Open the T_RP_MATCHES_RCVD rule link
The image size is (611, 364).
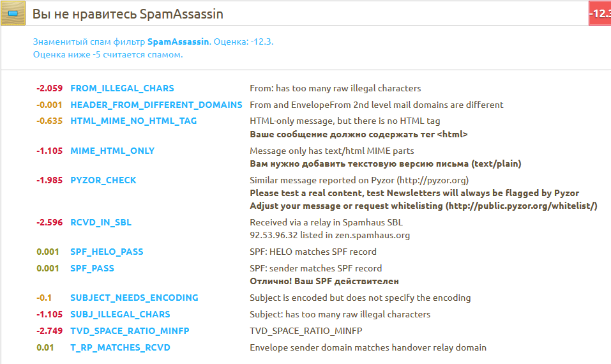coord(120,347)
